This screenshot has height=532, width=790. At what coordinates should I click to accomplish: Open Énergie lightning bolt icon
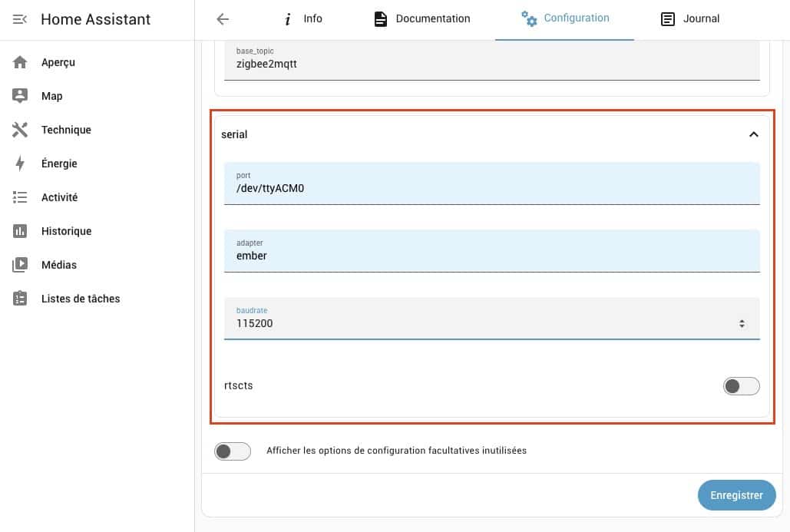point(20,164)
